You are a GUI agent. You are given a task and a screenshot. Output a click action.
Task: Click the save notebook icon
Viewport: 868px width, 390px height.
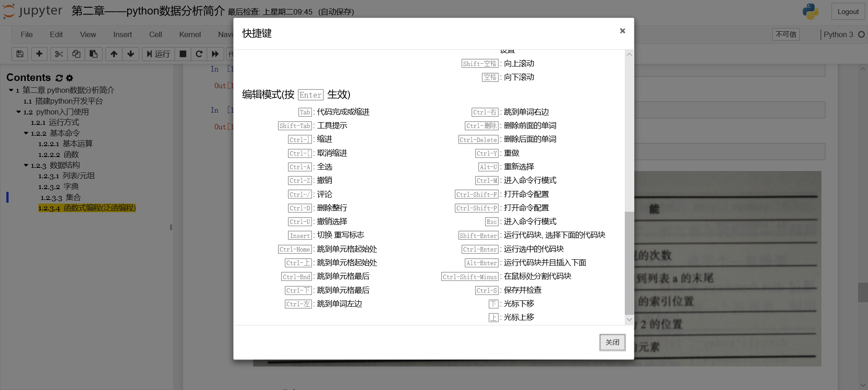click(x=20, y=54)
